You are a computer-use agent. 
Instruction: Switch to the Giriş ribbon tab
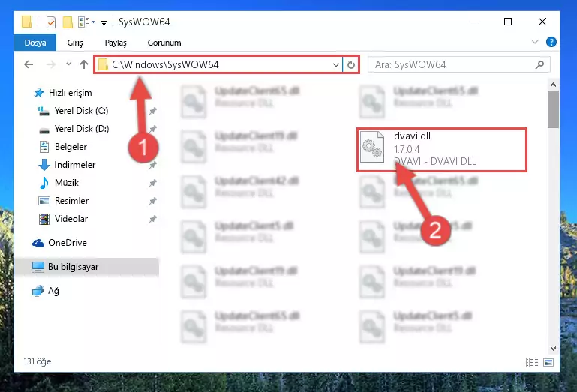75,43
